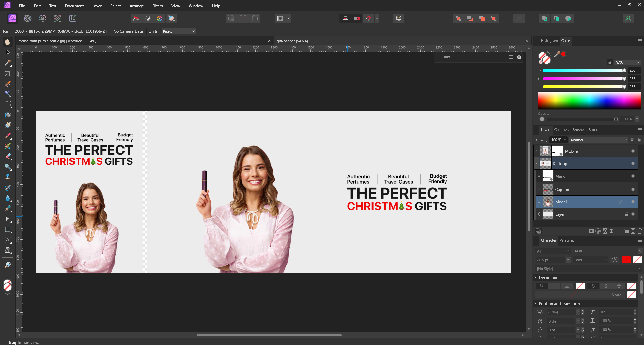The height and width of the screenshot is (345, 644).
Task: Open the Document menu
Action: [74, 6]
